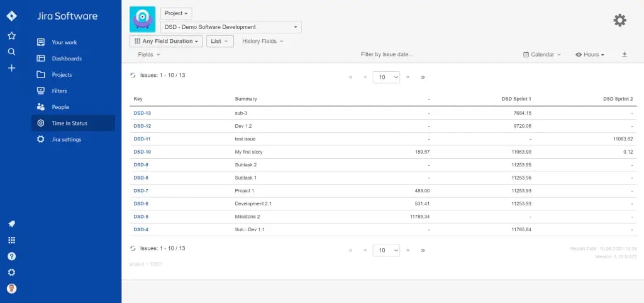Expand the Fields dropdown
The image size is (644, 303).
(148, 54)
